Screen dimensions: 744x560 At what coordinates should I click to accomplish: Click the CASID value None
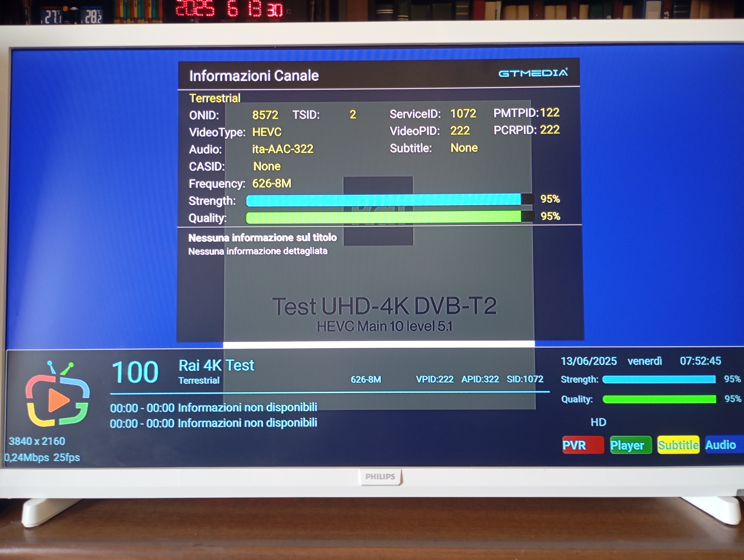(267, 166)
